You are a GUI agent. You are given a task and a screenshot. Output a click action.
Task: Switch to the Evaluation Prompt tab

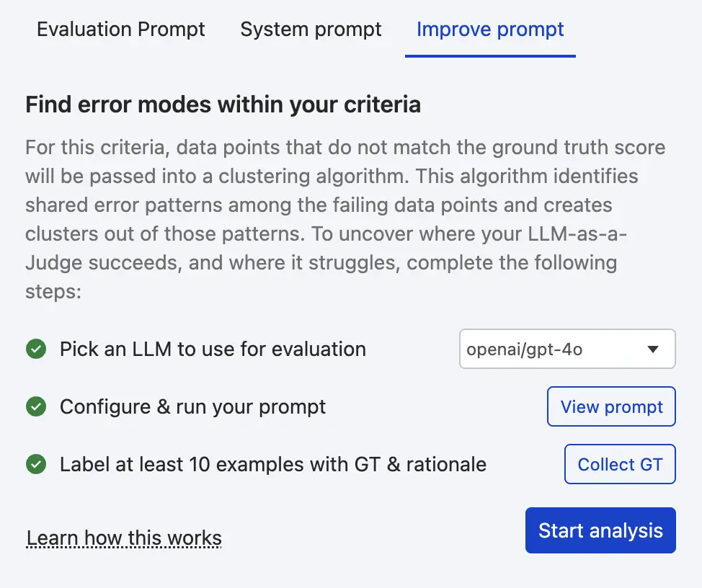(121, 30)
